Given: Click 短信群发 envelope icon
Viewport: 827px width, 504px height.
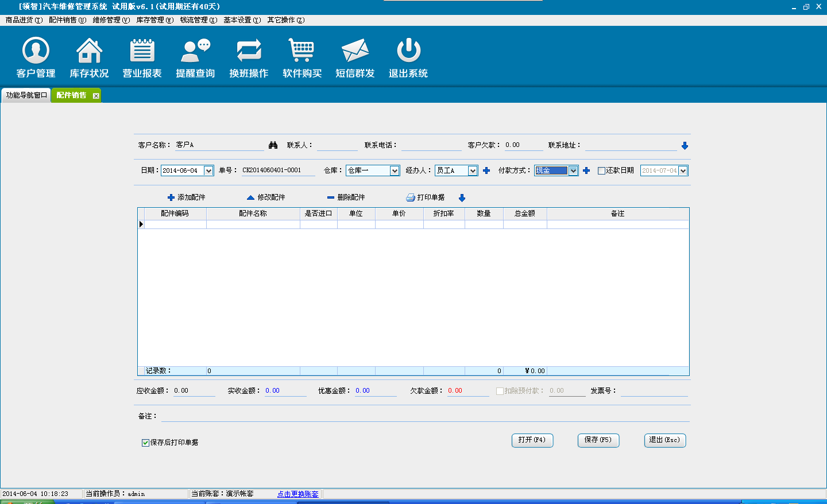Looking at the screenshot, I should click(355, 51).
